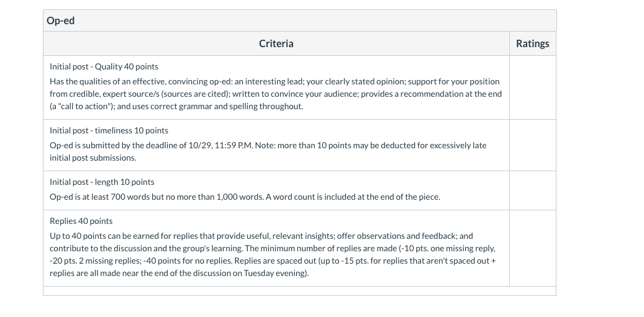This screenshot has height=317, width=644.
Task: Click the effective op-ed qualities description paragraph
Action: 276,94
